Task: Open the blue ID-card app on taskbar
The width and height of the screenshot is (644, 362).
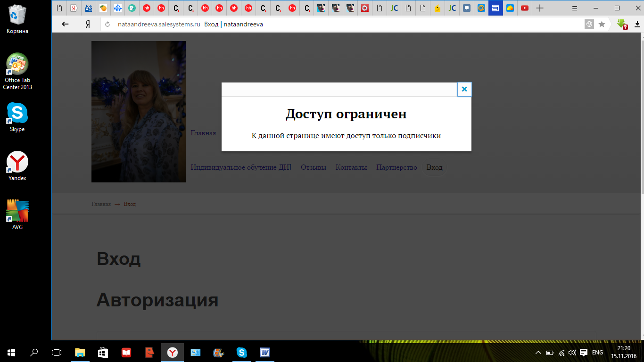Action: 195,352
